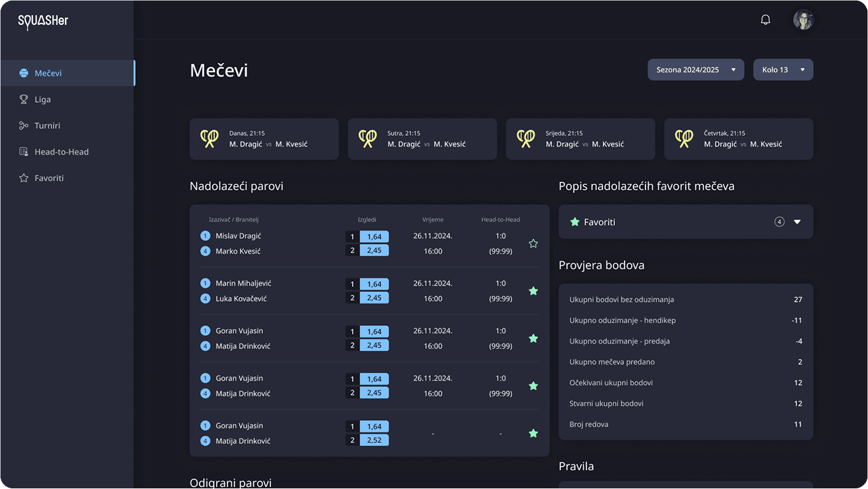
Task: Unfavorite the Marin Mihaljević match star
Action: tap(533, 291)
